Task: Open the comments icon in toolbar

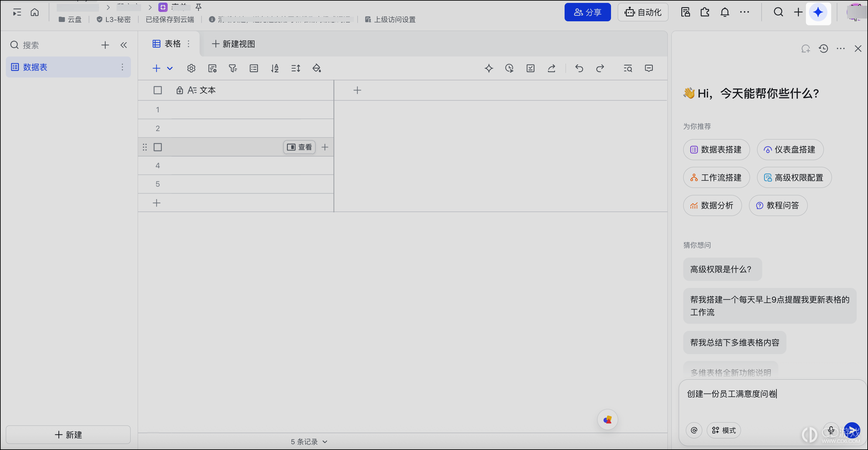Action: (x=649, y=68)
